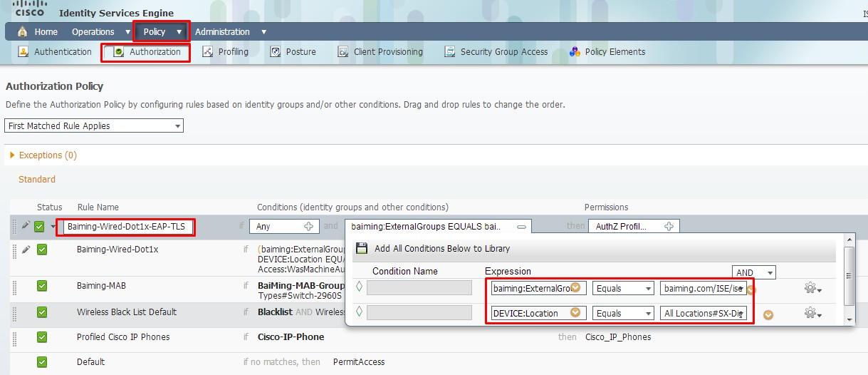Image resolution: width=868 pixels, height=375 pixels.
Task: Click Add All Conditions Below to Library
Action: click(x=442, y=249)
